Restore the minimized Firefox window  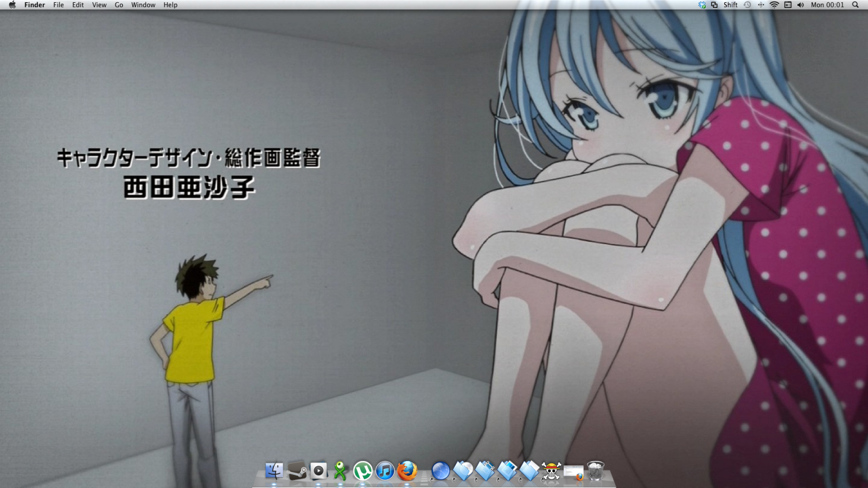(573, 472)
